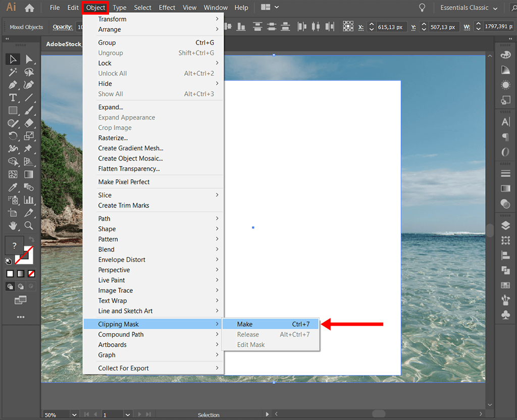Screen dimensions: 517x420
Task: Click the lightbulb Discover icon
Action: coord(422,8)
